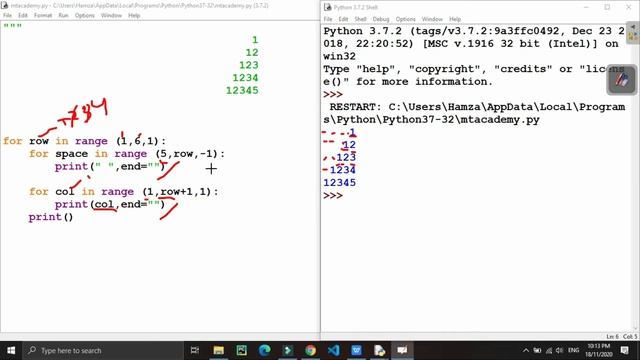The height and width of the screenshot is (360, 640).
Task: Click the 'for space in range' code line
Action: [127, 154]
